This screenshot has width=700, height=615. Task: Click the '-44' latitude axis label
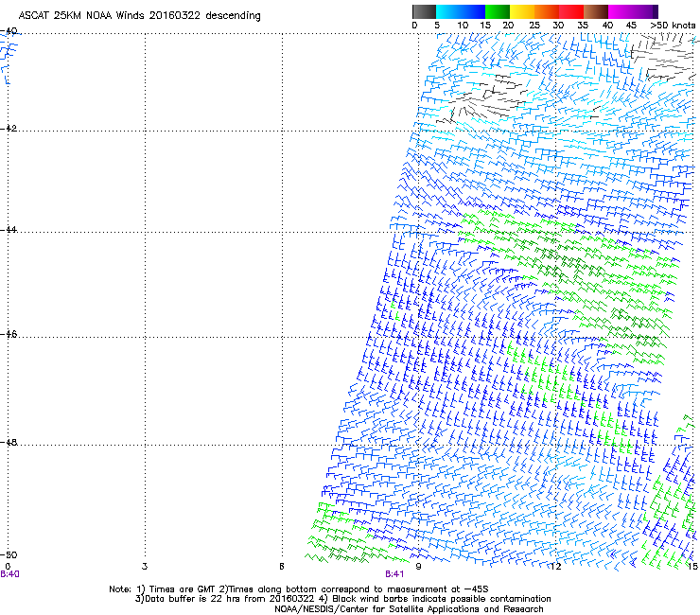[9, 230]
